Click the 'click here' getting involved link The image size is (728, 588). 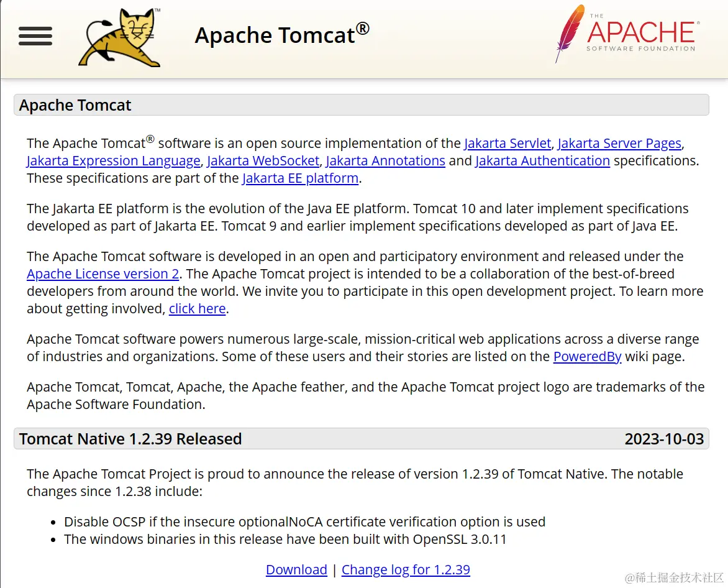[198, 308]
